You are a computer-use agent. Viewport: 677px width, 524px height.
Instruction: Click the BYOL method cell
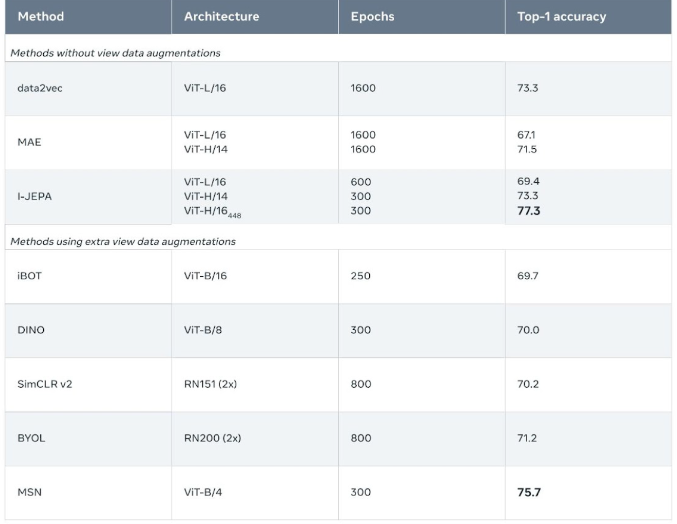point(31,438)
